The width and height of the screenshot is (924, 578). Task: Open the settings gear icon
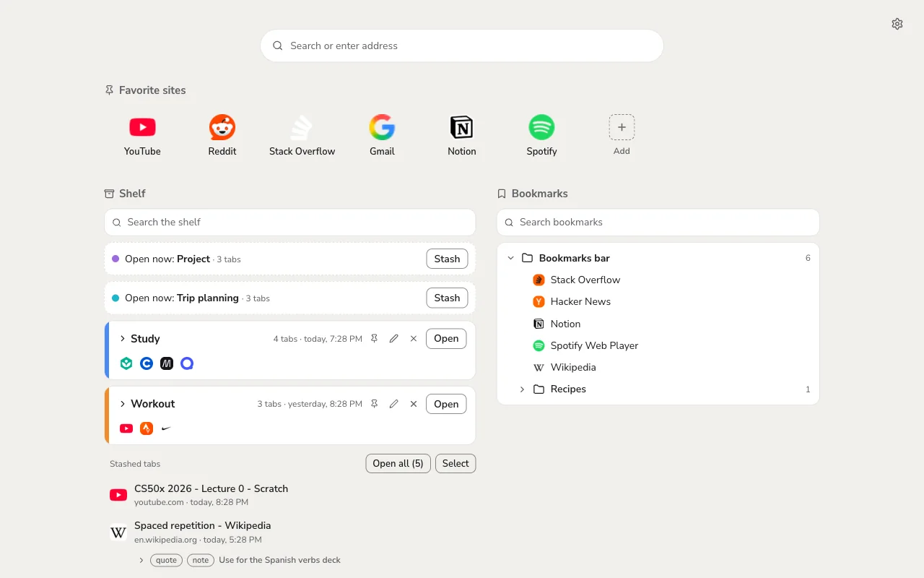coord(897,24)
